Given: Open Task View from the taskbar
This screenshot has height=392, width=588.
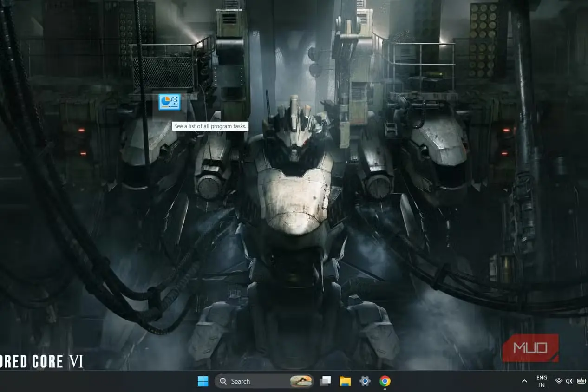Looking at the screenshot, I should point(326,381).
